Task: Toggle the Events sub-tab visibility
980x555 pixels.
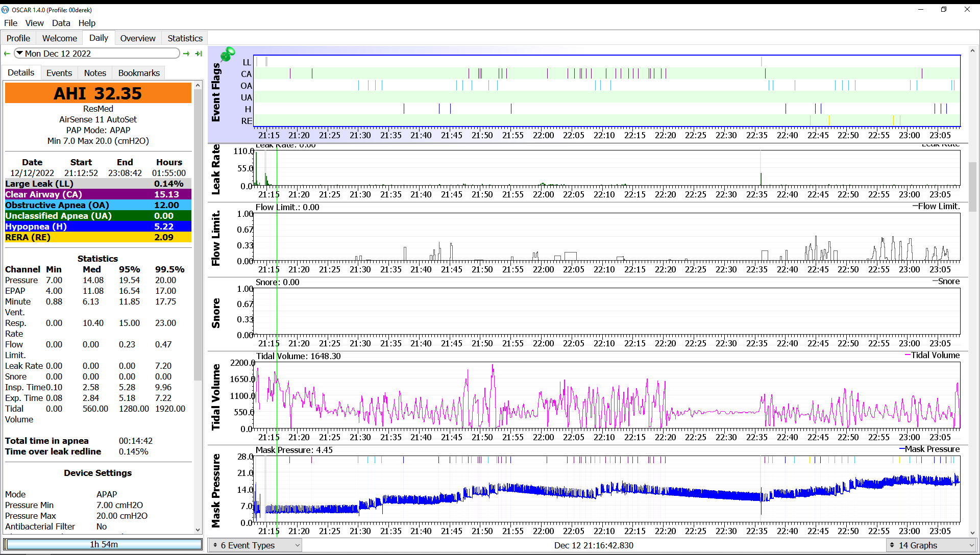Action: pos(59,72)
